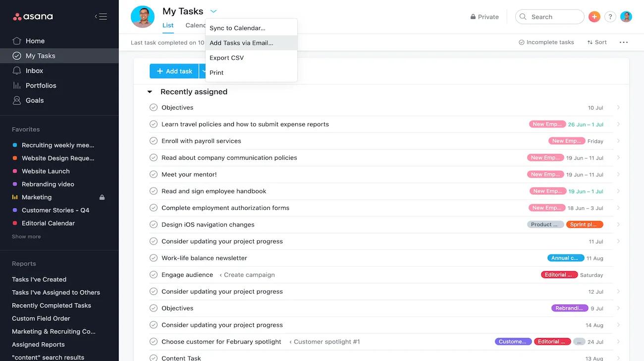Choose 'Sync to Calendar...' menu option

pos(237,28)
